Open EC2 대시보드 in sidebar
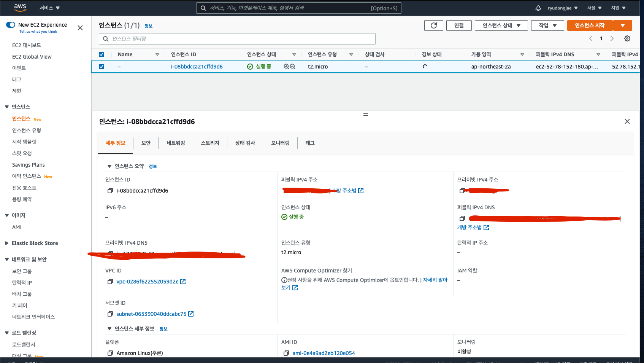644x363 pixels. [27, 45]
